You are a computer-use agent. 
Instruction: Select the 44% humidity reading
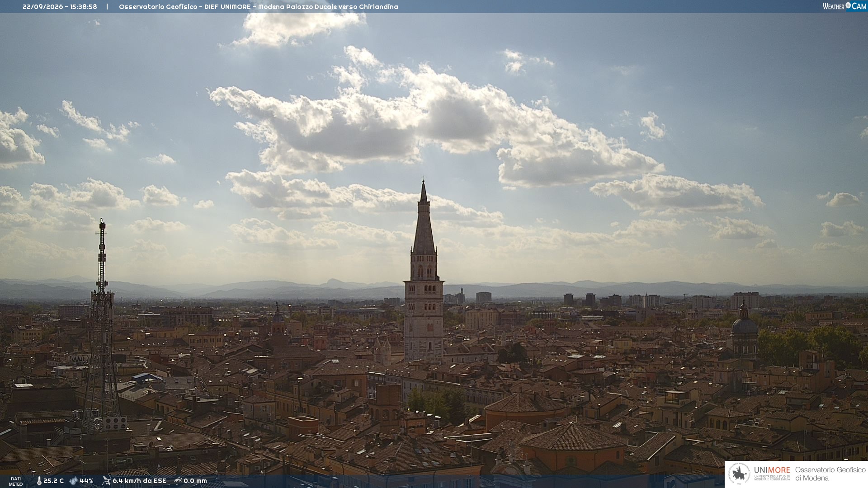point(86,481)
